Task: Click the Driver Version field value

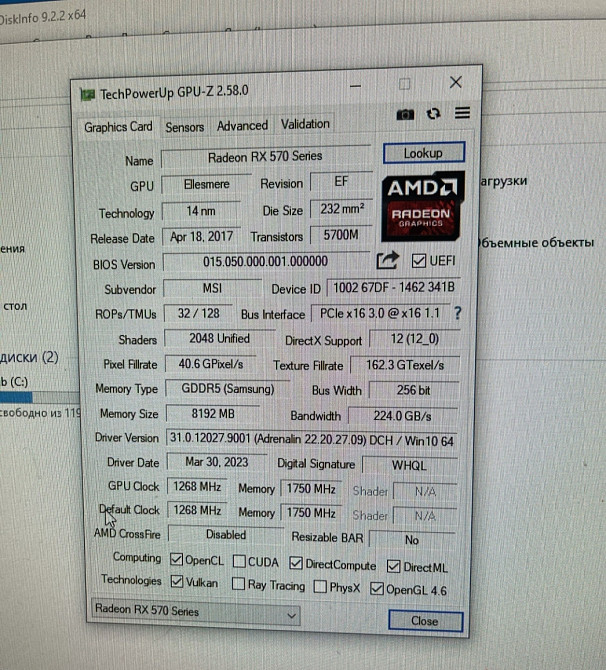Action: click(312, 440)
